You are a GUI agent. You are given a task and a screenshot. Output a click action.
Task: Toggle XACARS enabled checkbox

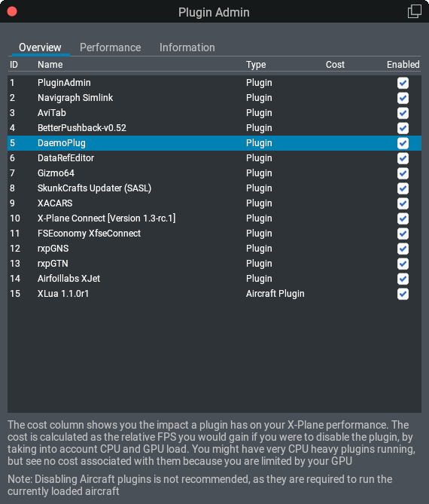(403, 204)
